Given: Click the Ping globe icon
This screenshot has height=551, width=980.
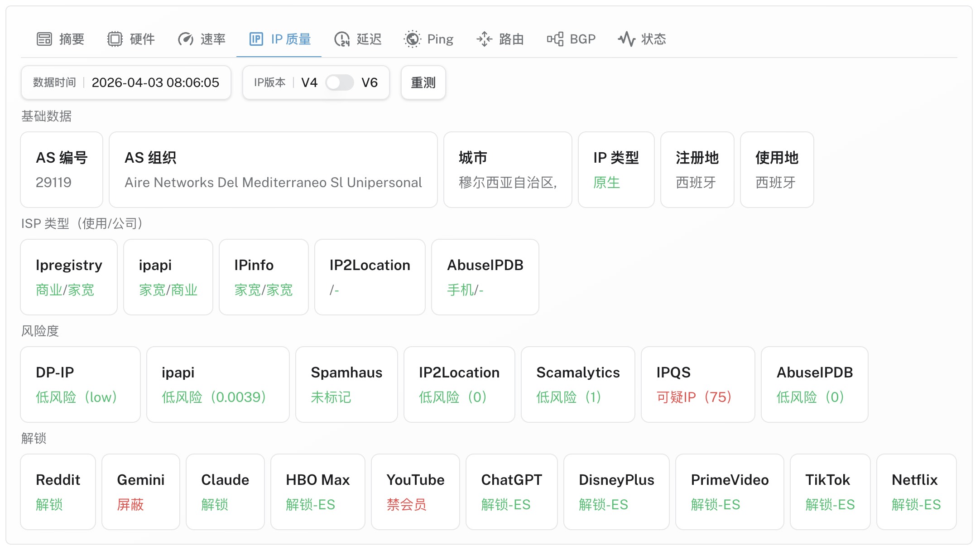Looking at the screenshot, I should [x=412, y=39].
